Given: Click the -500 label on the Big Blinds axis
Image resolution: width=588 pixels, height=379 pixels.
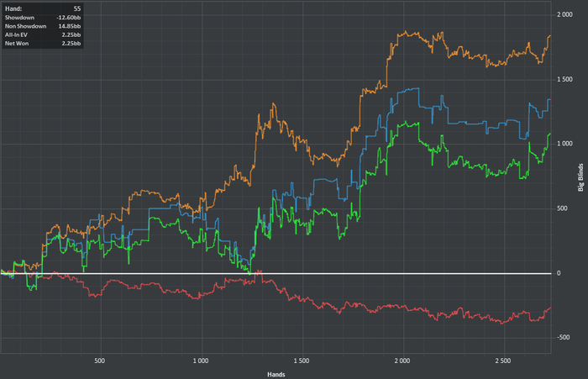Looking at the screenshot, I should point(564,337).
